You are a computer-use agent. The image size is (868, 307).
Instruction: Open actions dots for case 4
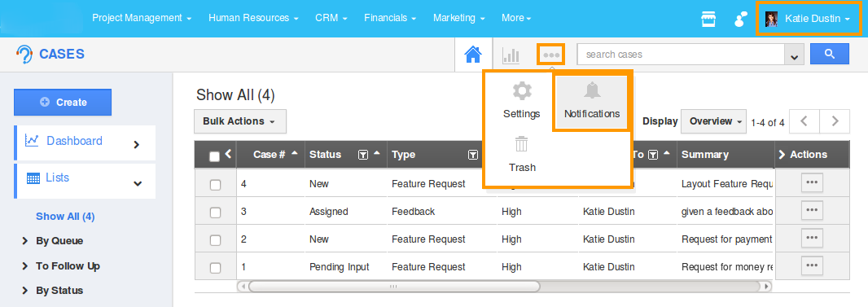pos(812,182)
